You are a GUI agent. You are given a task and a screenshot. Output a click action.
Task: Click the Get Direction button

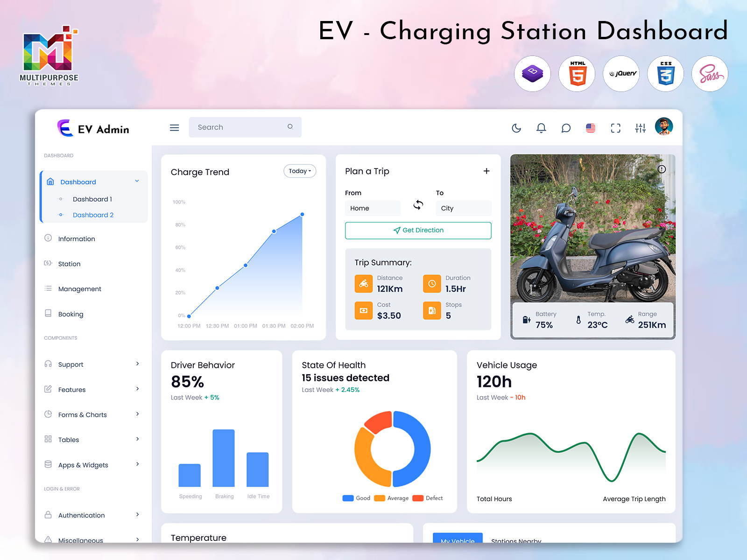click(418, 231)
